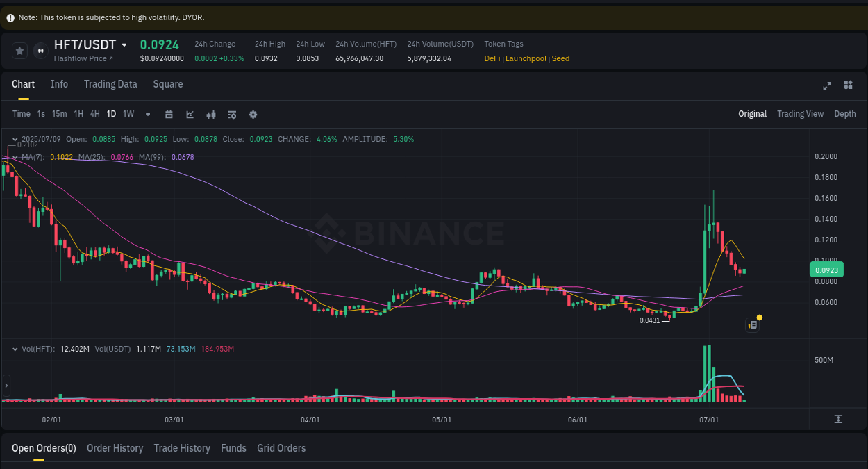Image resolution: width=868 pixels, height=469 pixels.
Task: Expand the chart to fullscreen
Action: click(x=827, y=86)
